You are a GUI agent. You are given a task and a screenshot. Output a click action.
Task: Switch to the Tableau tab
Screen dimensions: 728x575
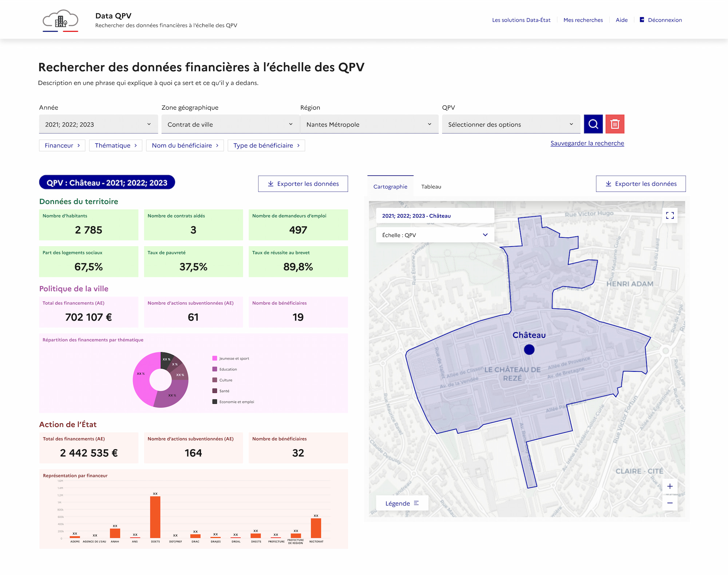tap(431, 186)
